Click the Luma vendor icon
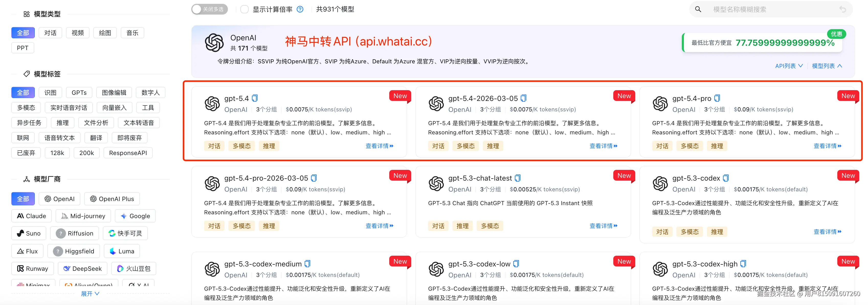868x305 pixels. [x=112, y=251]
